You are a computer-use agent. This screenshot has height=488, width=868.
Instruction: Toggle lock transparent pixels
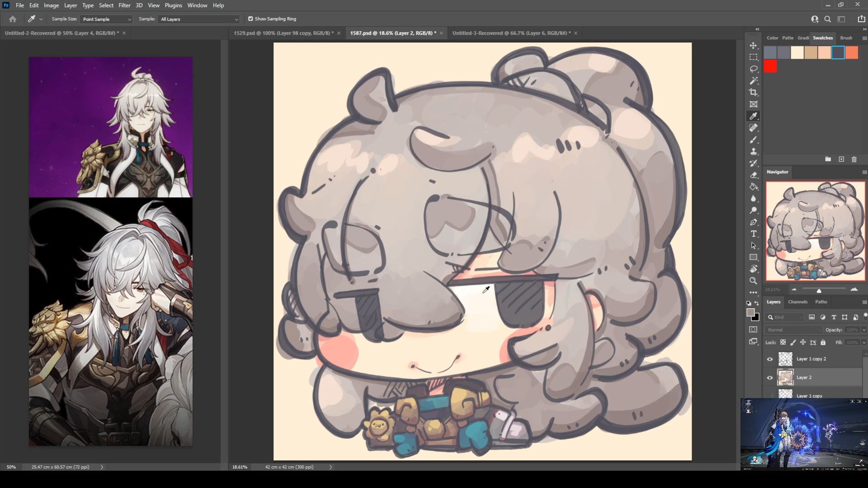(783, 343)
